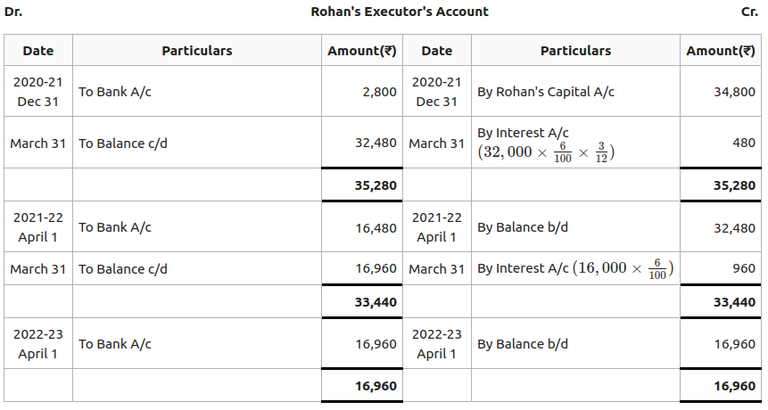
Task: Select the debit-side 2022-23 April 1 date
Action: tap(38, 344)
